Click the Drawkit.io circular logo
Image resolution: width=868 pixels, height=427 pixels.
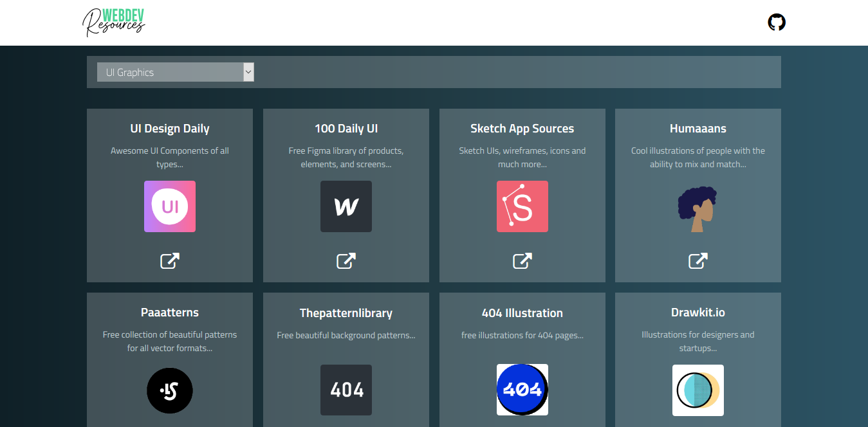coord(697,390)
